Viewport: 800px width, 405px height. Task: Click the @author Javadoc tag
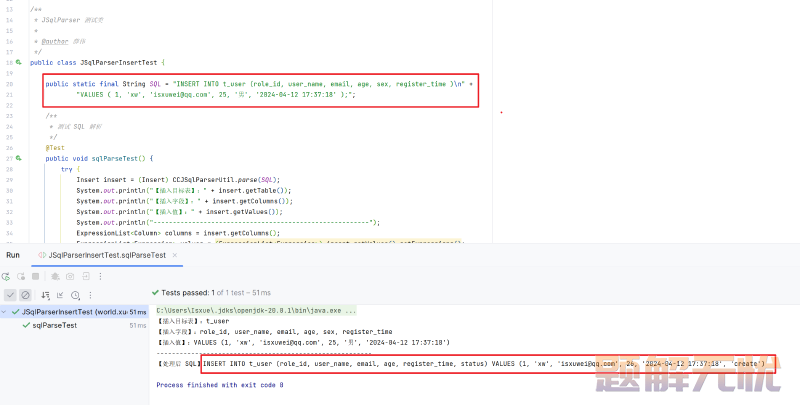[55, 41]
